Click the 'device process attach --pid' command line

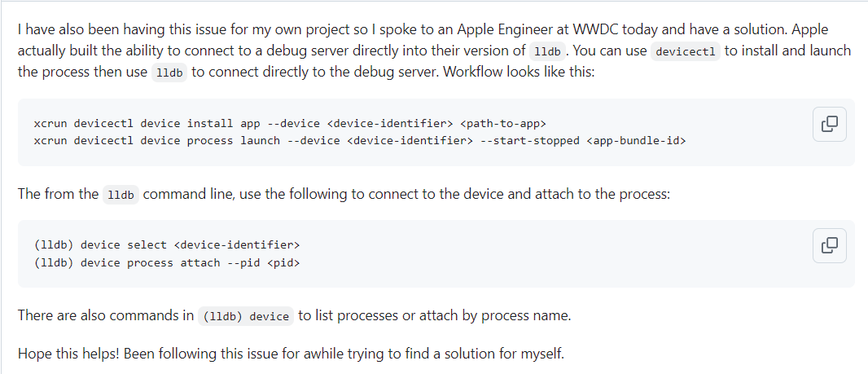[167, 262]
